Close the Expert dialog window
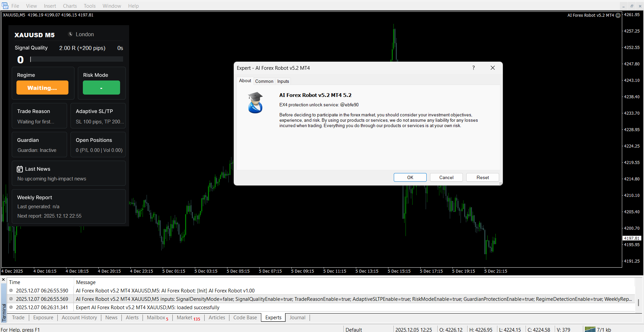The width and height of the screenshot is (644, 332). (x=493, y=68)
